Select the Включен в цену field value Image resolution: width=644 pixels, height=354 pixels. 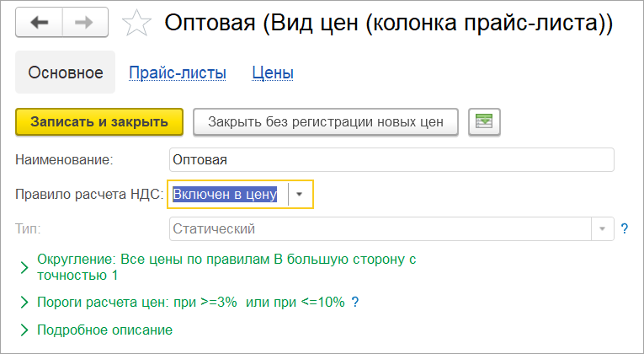(x=225, y=194)
